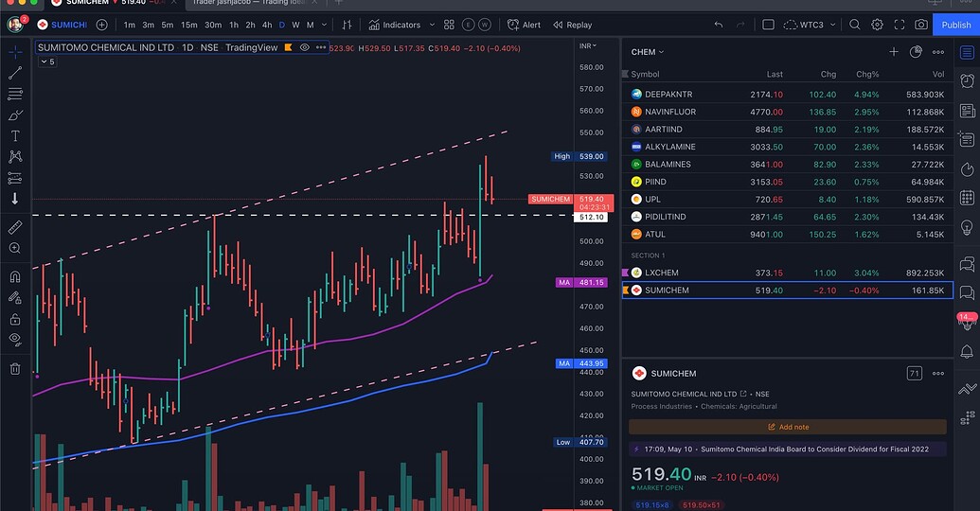Select the W weekly timeframe

[x=295, y=25]
